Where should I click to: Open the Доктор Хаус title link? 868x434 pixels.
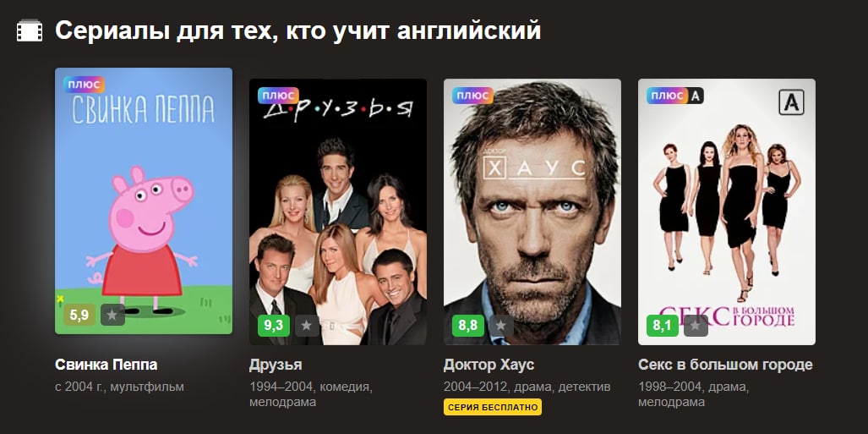[x=489, y=365]
